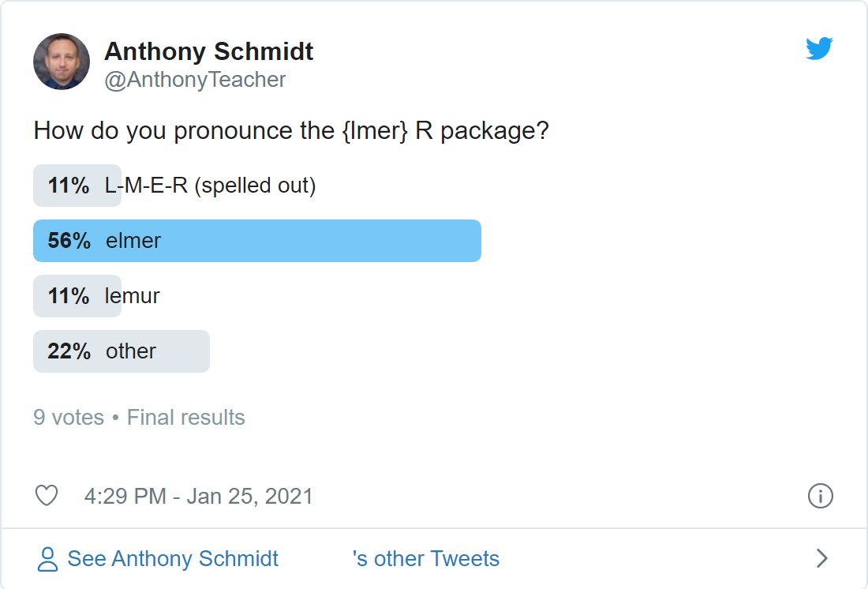The height and width of the screenshot is (589, 868).
Task: Click the tweet question about {lmer} package
Action: tap(291, 131)
